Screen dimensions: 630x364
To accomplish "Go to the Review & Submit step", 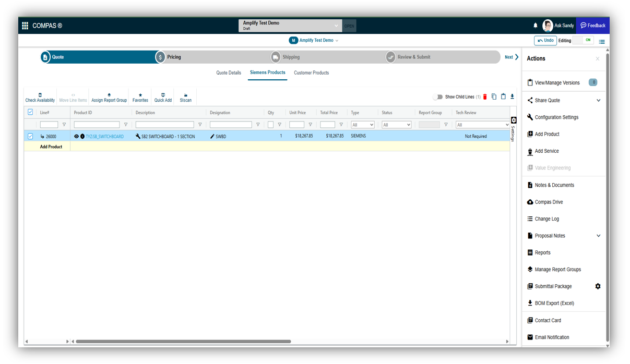I will pyautogui.click(x=408, y=57).
